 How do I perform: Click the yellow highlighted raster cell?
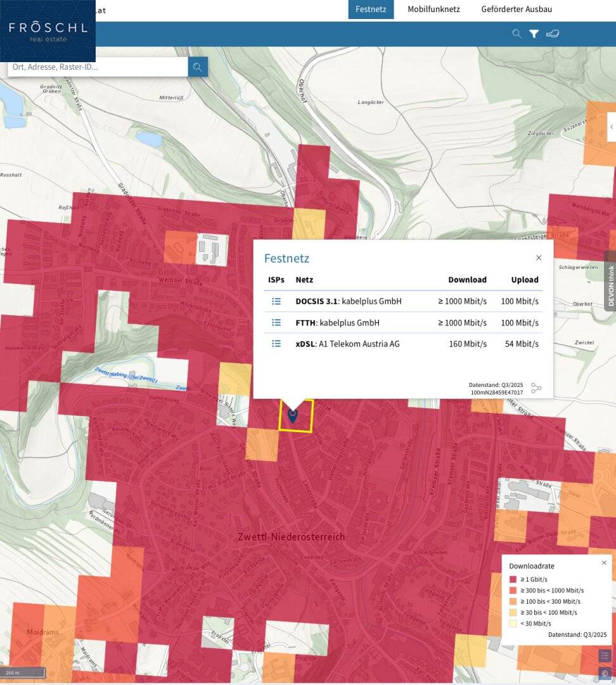296,416
